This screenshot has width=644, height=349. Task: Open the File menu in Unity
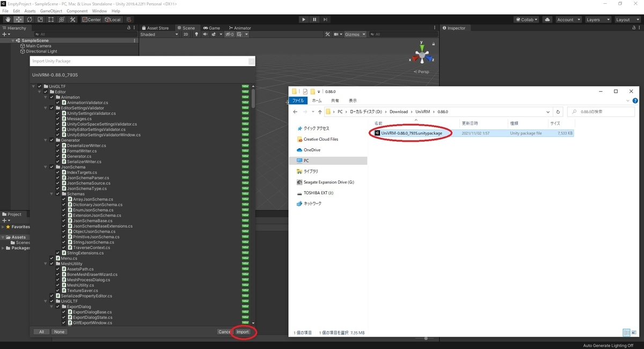coord(5,11)
